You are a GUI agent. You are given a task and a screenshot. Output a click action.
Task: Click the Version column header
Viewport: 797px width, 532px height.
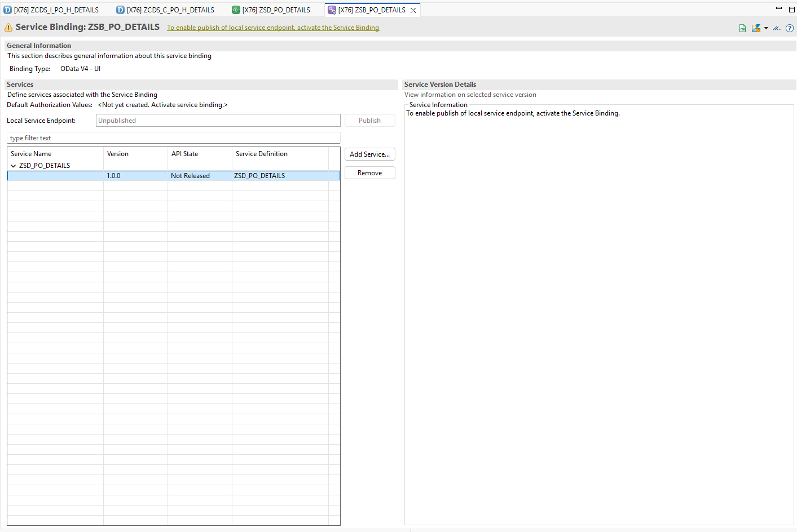(135, 154)
